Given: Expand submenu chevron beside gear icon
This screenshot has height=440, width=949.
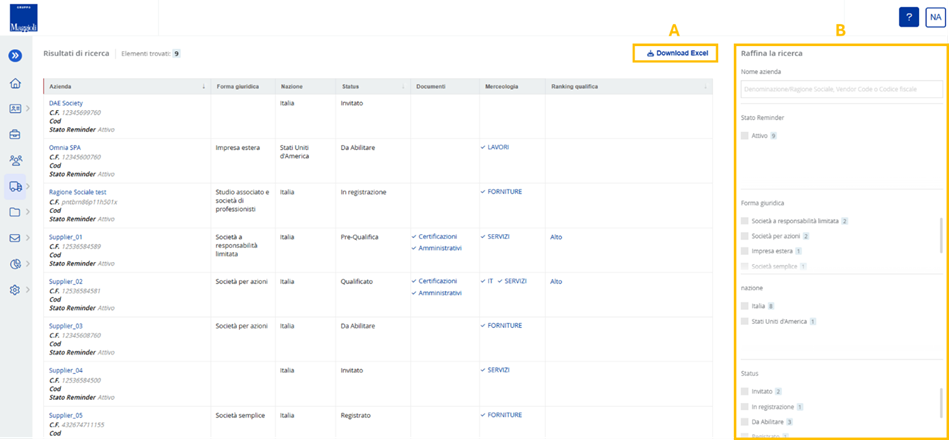Looking at the screenshot, I should 28,290.
